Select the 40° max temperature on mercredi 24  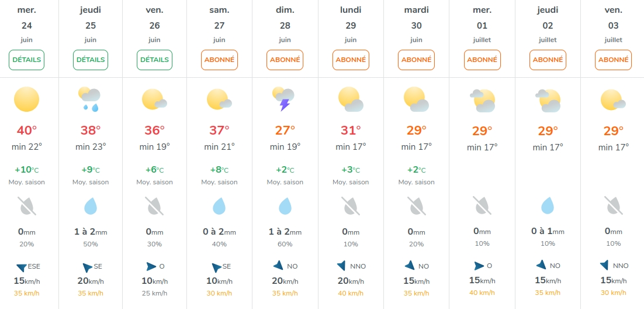pos(27,131)
